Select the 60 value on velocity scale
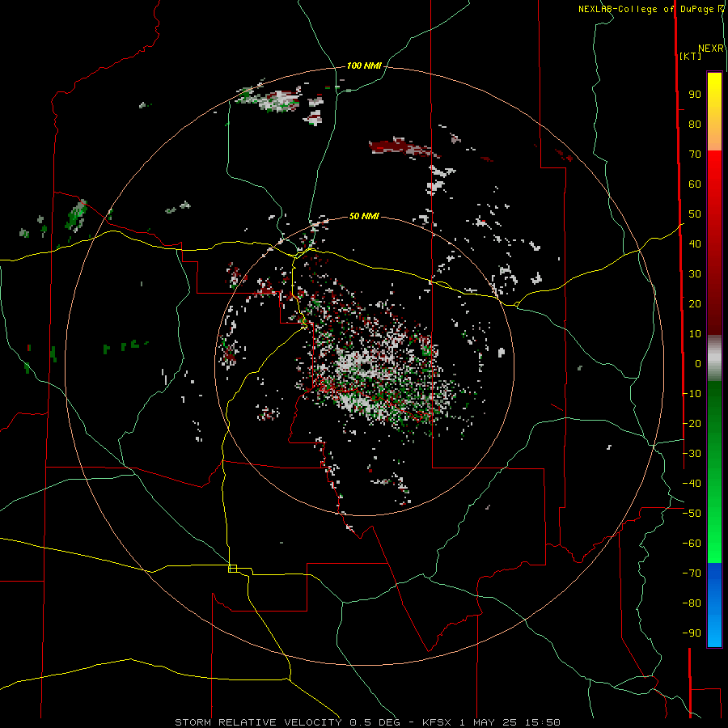728x728 pixels. [695, 184]
